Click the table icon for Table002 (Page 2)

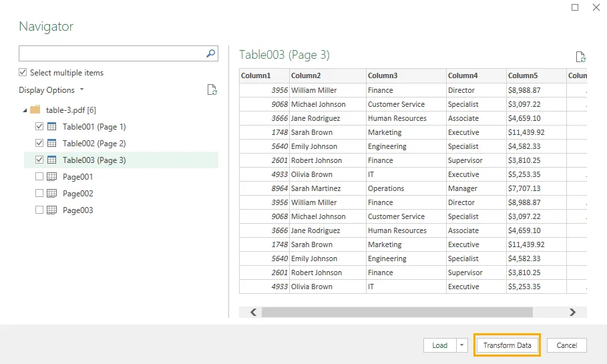coord(51,143)
